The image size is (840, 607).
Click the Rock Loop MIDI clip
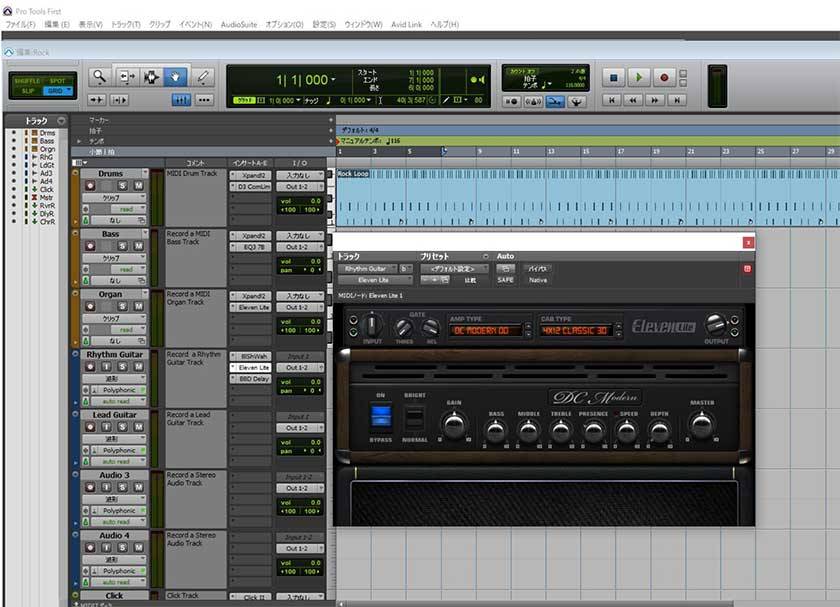(588, 197)
